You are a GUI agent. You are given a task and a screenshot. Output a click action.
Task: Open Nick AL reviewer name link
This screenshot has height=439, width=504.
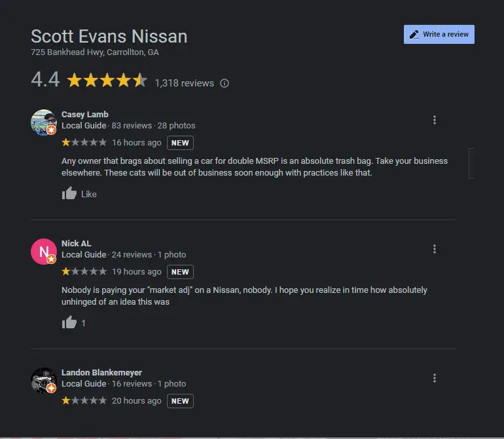pyautogui.click(x=77, y=244)
